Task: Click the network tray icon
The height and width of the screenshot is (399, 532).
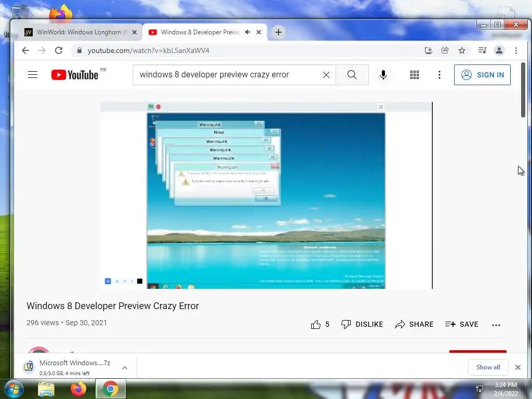Action: 480,389
